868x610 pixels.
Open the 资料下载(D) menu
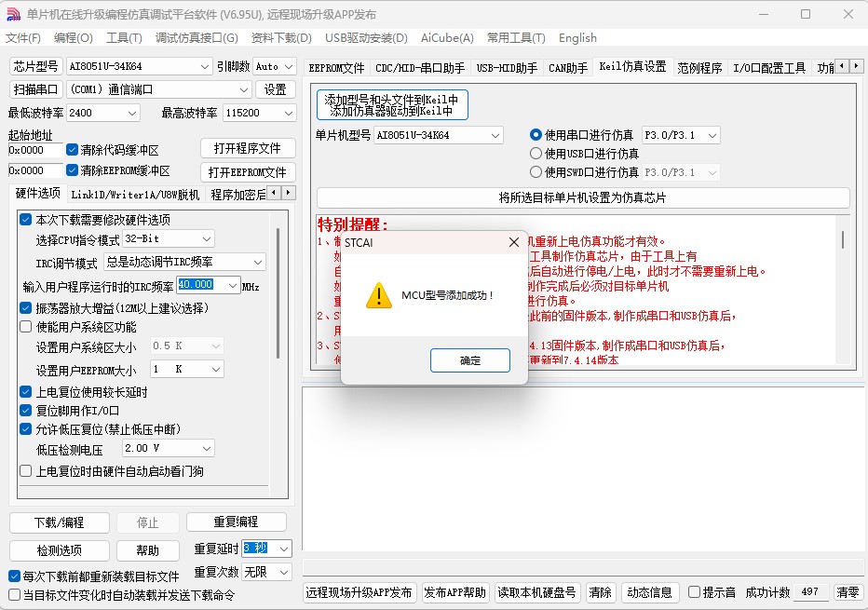(281, 38)
